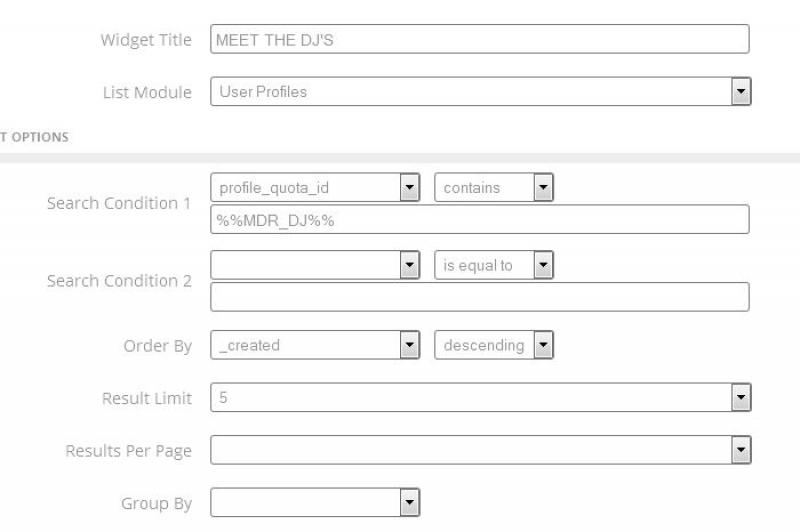
Task: Open the 'contains' operator dropdown
Action: point(494,187)
